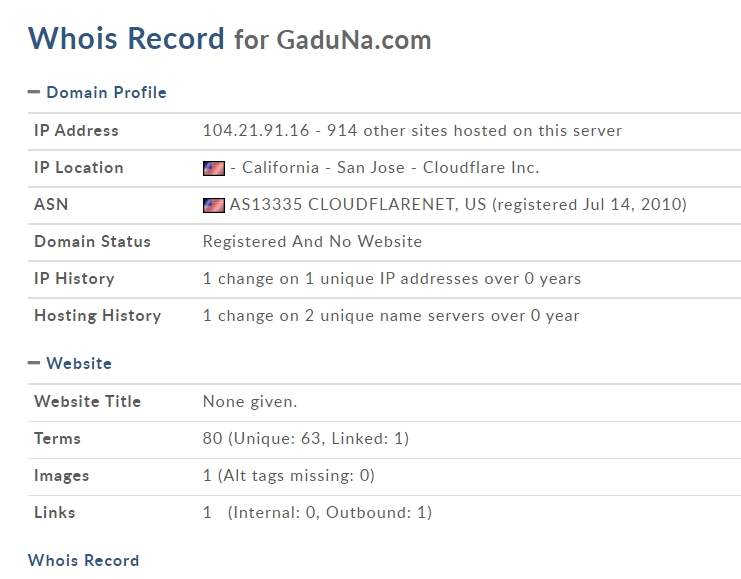This screenshot has width=741, height=579.
Task: Click the Terms row value
Action: tap(306, 438)
